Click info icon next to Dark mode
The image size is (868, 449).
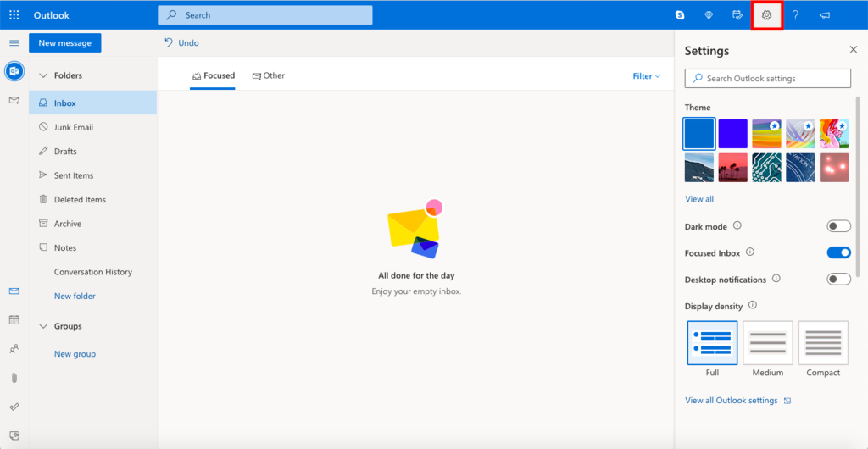pyautogui.click(x=737, y=225)
